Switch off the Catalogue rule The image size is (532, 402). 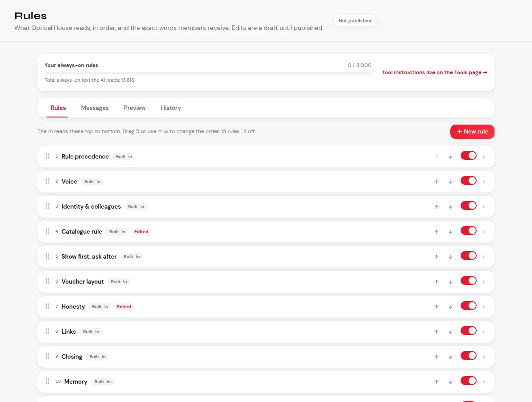(469, 230)
